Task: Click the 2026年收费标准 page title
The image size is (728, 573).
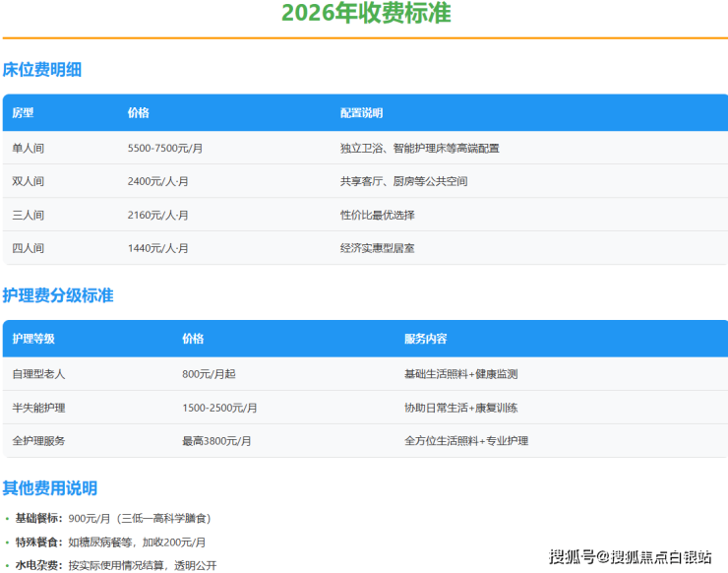Action: pos(366,15)
